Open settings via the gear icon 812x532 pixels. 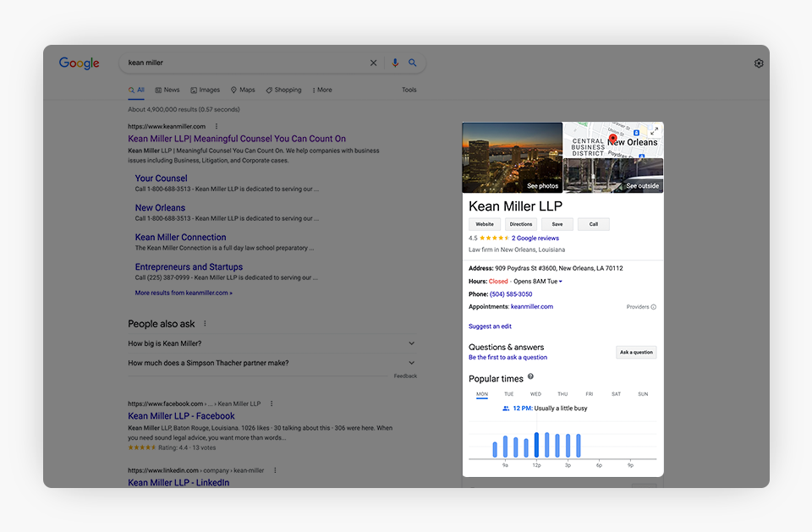[x=759, y=63]
